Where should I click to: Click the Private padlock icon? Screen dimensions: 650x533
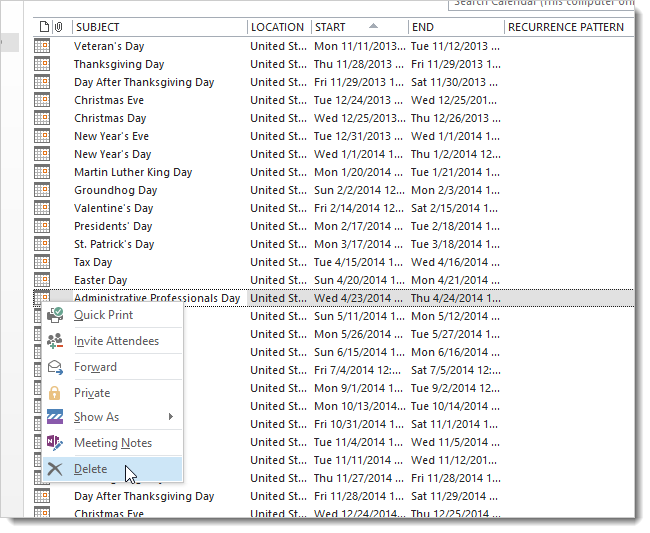pyautogui.click(x=55, y=392)
